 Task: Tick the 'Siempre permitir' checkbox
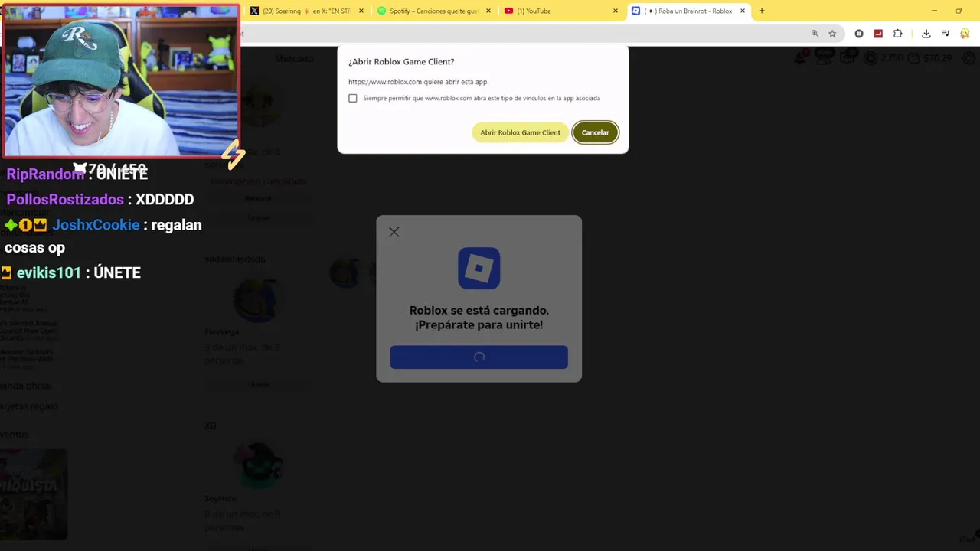pos(353,98)
